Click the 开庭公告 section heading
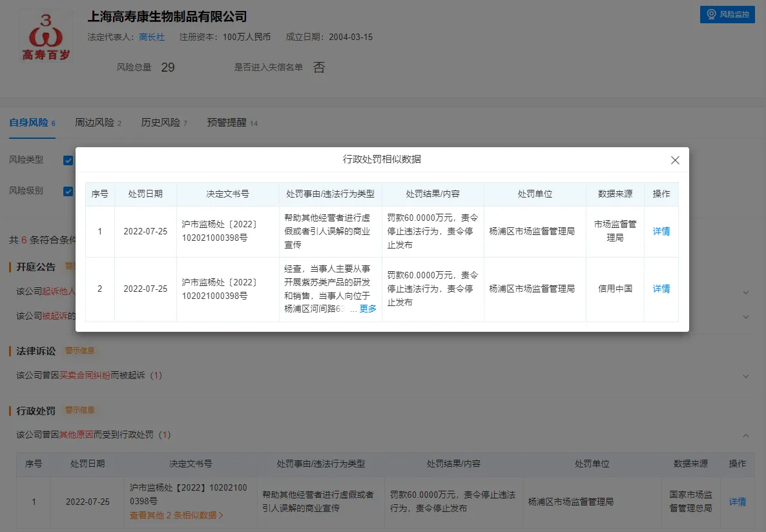The width and height of the screenshot is (766, 532). (x=36, y=267)
